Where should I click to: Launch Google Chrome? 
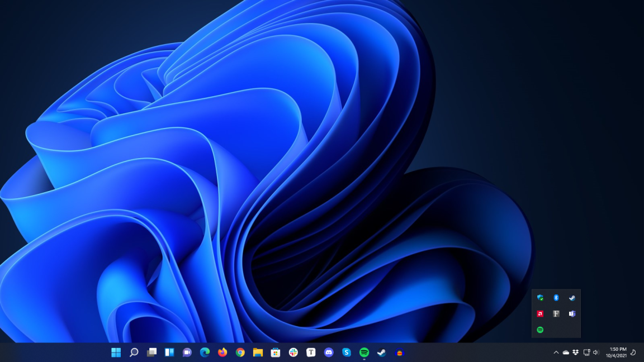click(x=240, y=353)
